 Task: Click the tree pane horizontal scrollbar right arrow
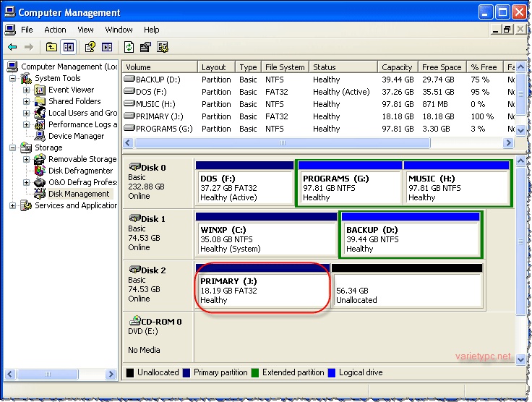(x=111, y=375)
